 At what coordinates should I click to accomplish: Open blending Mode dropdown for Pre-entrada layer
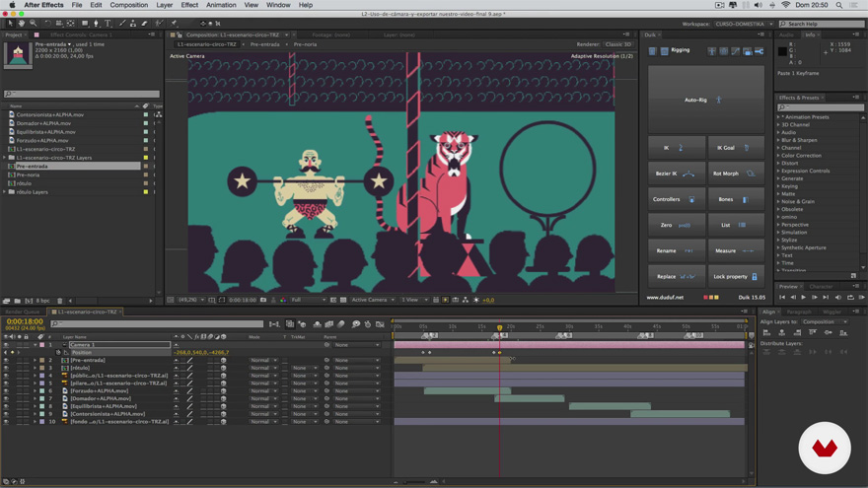point(263,360)
